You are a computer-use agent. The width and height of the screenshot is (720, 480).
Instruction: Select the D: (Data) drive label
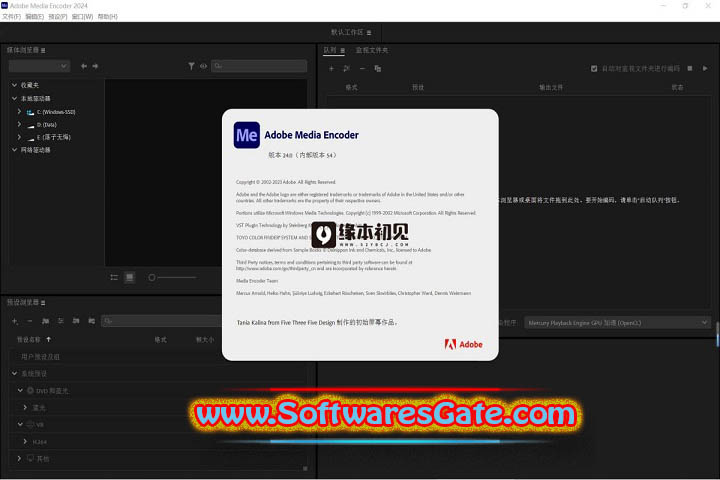point(46,125)
